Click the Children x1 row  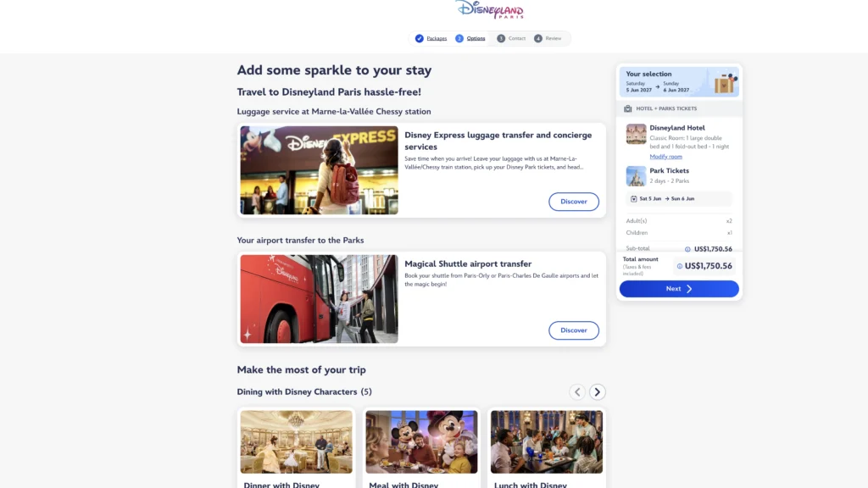(x=679, y=233)
